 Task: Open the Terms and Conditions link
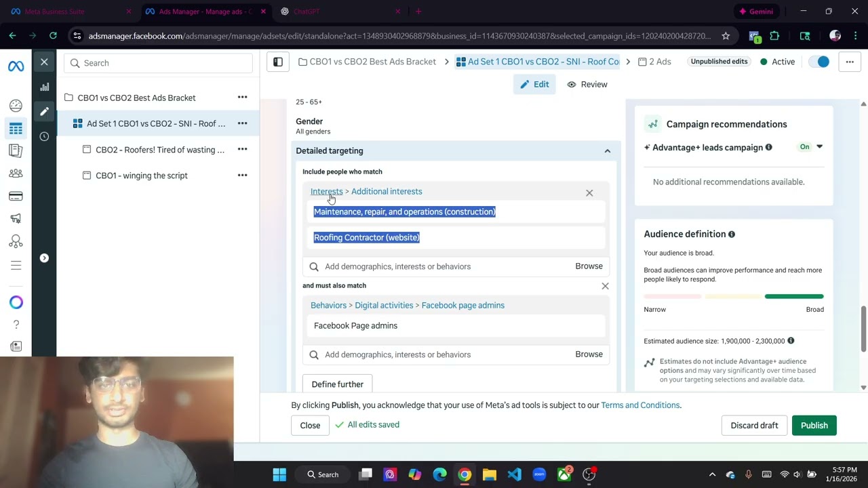point(640,405)
